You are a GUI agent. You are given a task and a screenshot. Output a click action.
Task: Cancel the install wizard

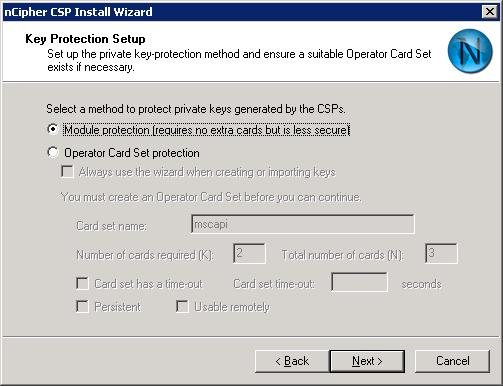452,361
